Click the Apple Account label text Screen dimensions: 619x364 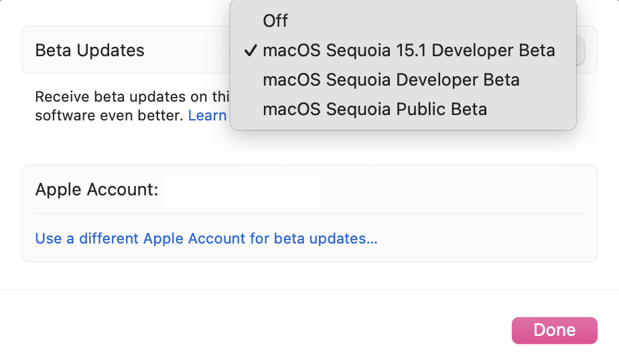pos(96,190)
